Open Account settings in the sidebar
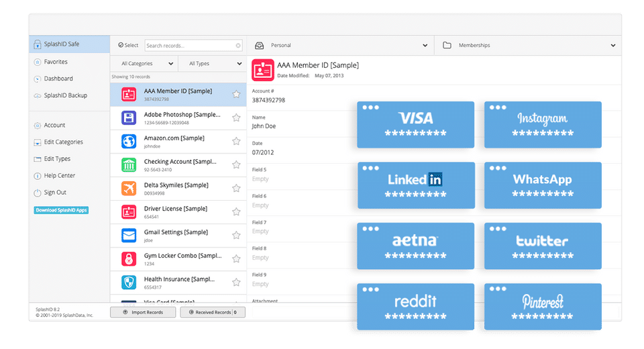The height and width of the screenshot is (349, 644). pyautogui.click(x=54, y=125)
